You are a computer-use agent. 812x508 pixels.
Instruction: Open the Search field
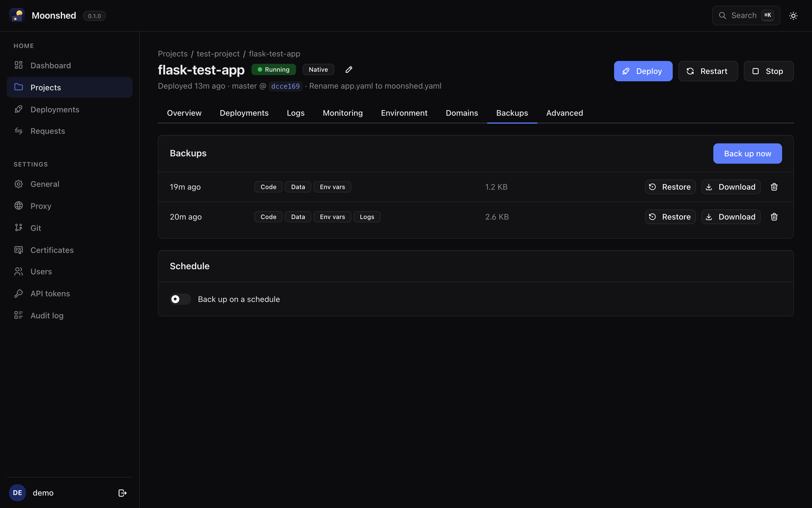coord(746,16)
